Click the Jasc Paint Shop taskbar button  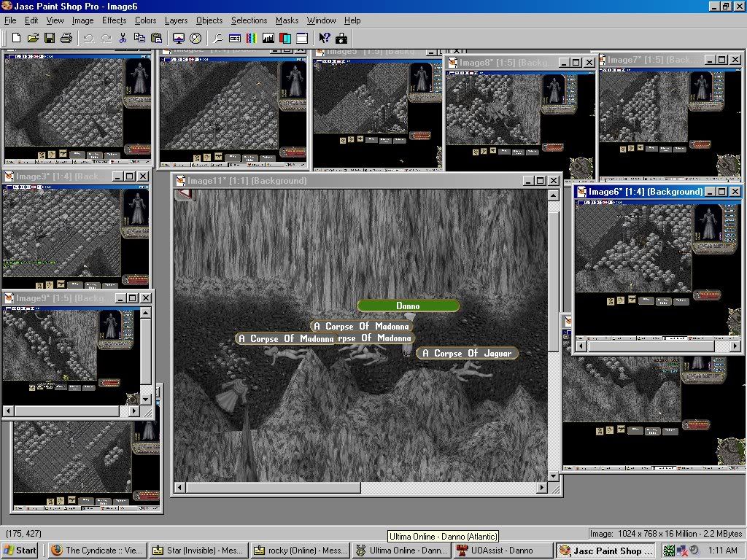click(x=605, y=551)
